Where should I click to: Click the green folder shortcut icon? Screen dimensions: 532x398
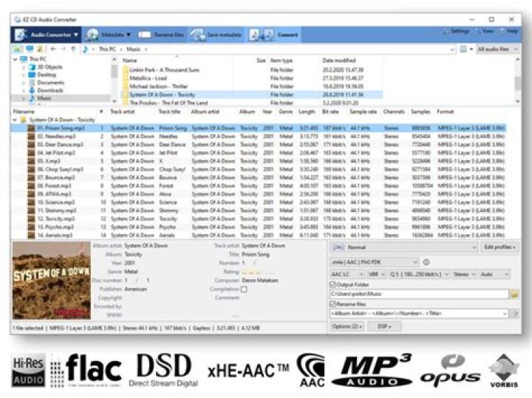coord(17,49)
